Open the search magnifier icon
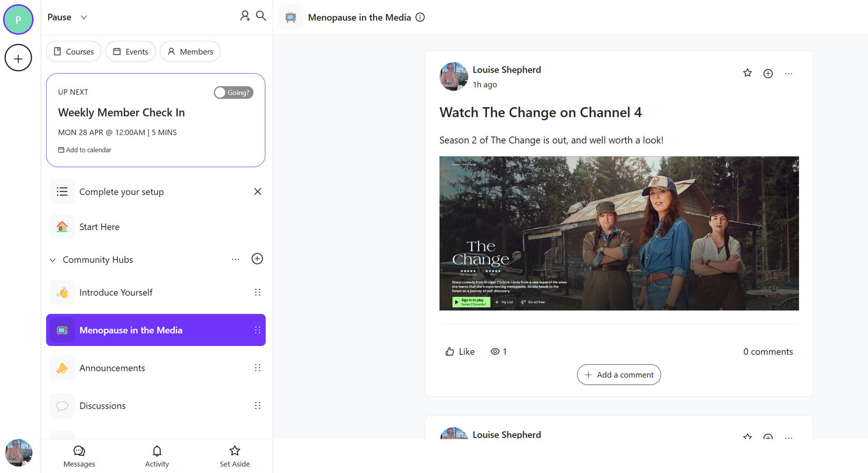The width and height of the screenshot is (868, 473). (261, 16)
